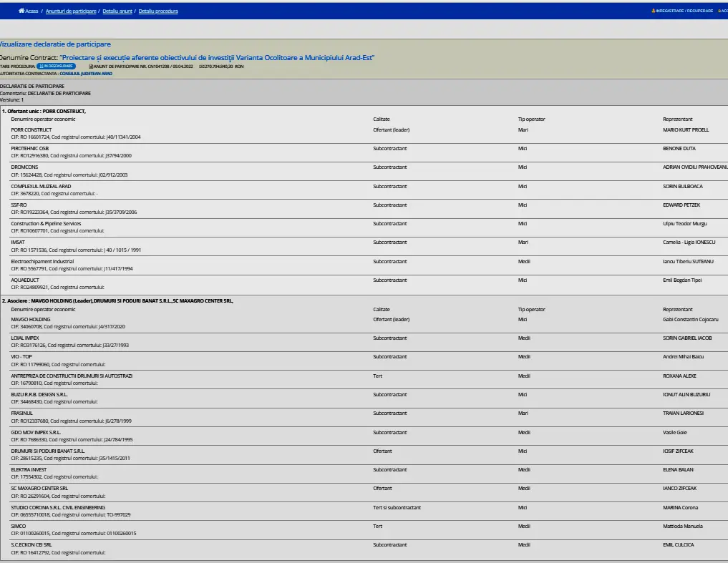The width and height of the screenshot is (728, 563).
Task: Open the contract title link Proiectare si executie
Action: 217,57
